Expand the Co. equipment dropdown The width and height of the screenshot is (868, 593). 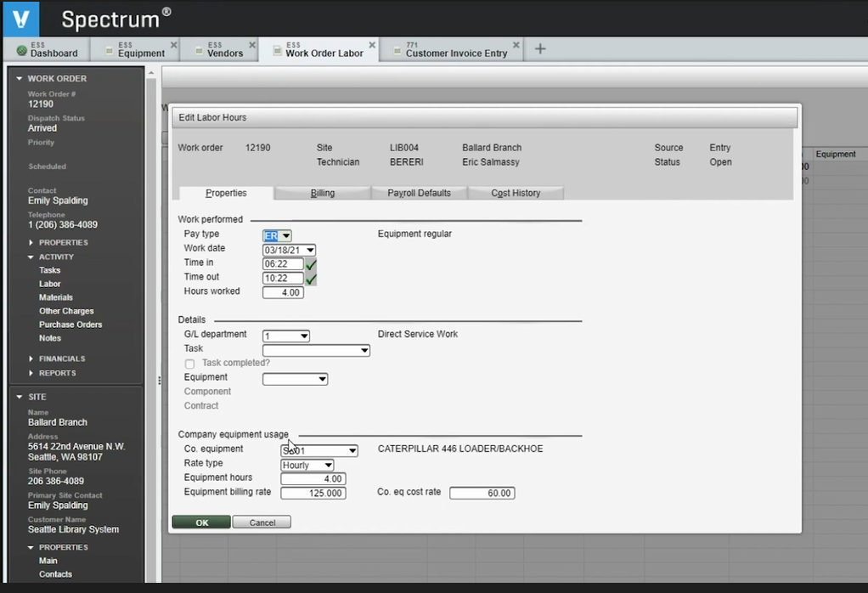[352, 451]
